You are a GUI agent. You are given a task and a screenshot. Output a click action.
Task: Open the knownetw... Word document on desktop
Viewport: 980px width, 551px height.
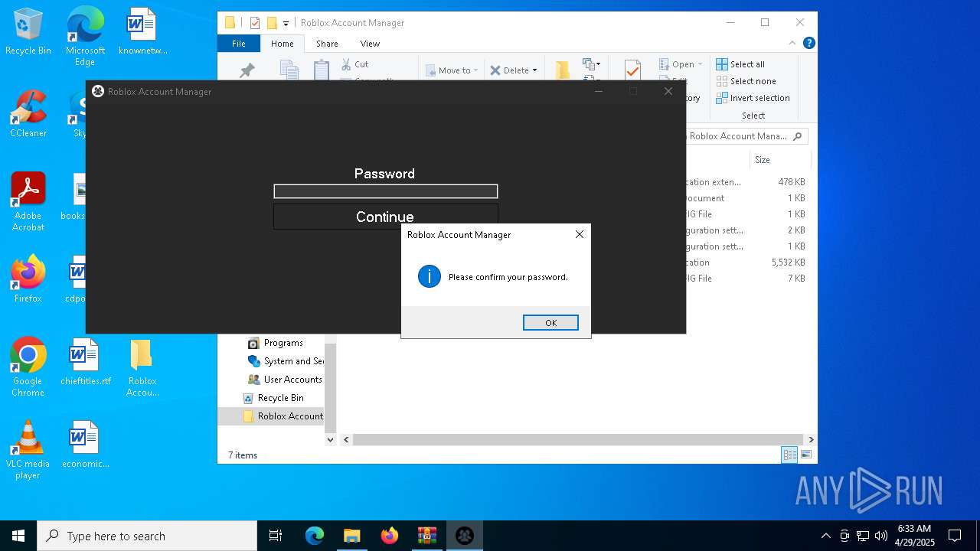pyautogui.click(x=142, y=33)
